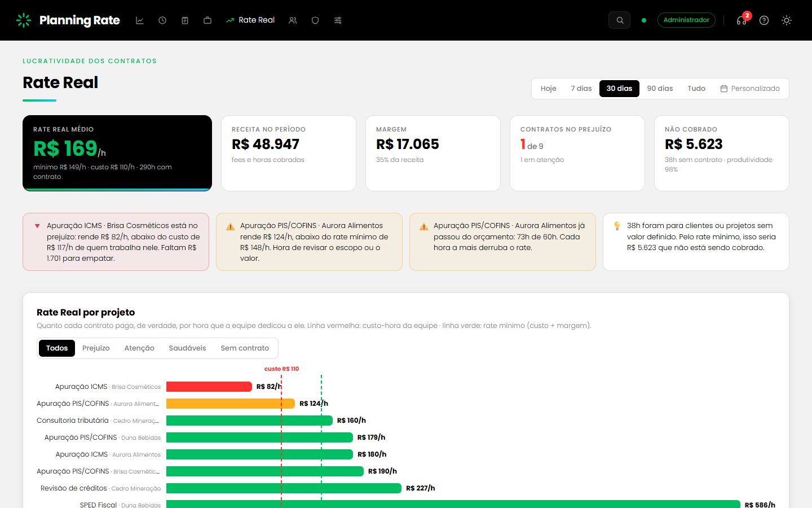Viewport: 812px width, 508px height.
Task: Select the 30 dias period filter
Action: click(x=619, y=89)
